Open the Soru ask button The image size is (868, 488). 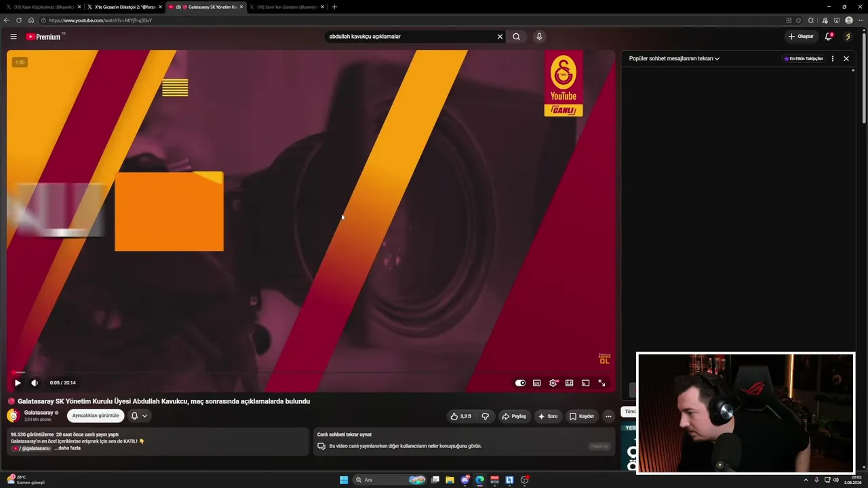(549, 416)
